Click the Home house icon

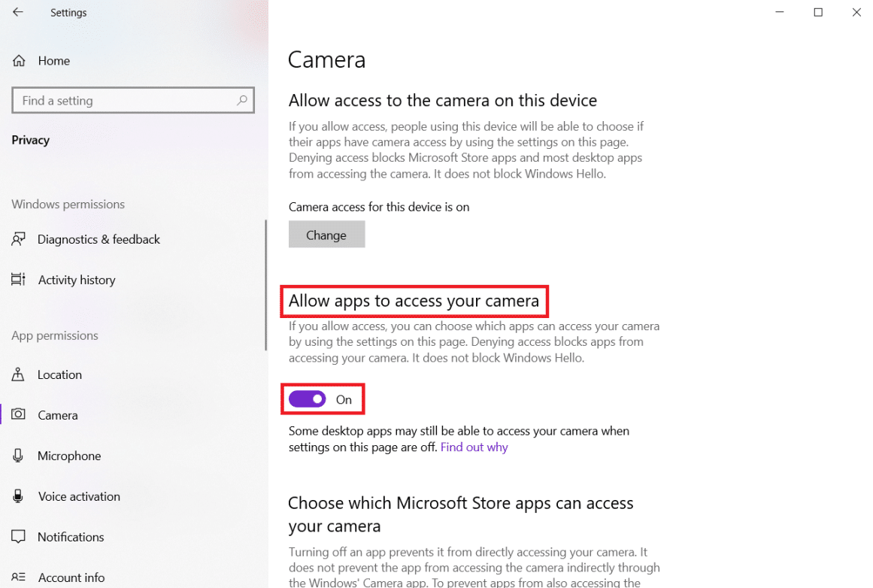tap(19, 61)
